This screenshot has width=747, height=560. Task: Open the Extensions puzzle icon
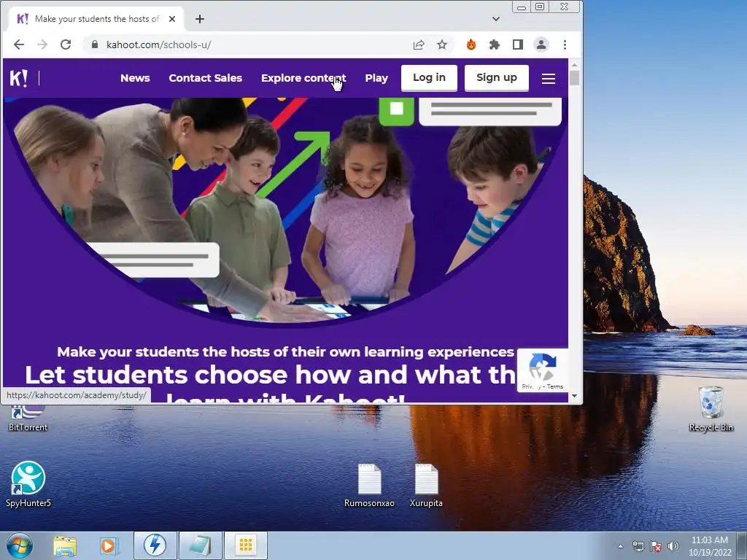[495, 44]
